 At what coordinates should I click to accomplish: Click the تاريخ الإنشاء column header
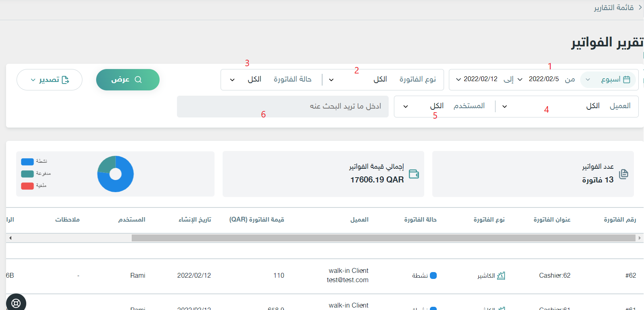point(195,220)
